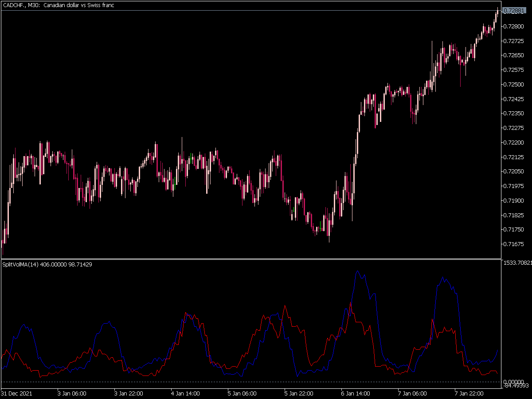The height and width of the screenshot is (399, 532).
Task: Select the 7 Jan 22:00 time label
Action: pos(469,393)
